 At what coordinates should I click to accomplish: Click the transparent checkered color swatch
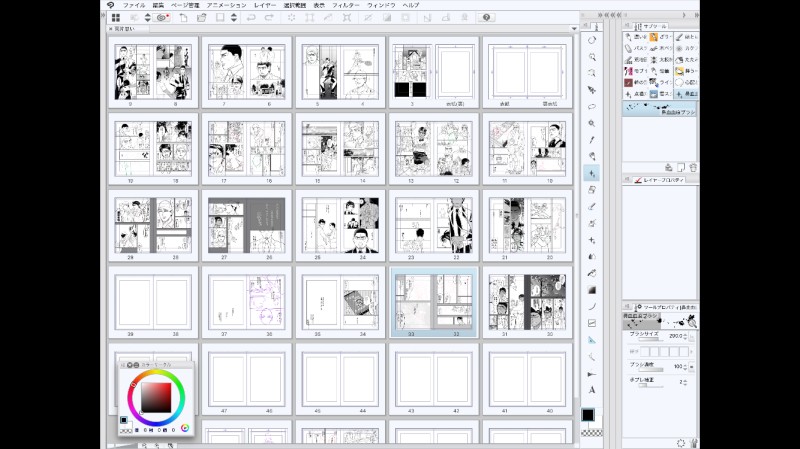click(x=592, y=433)
